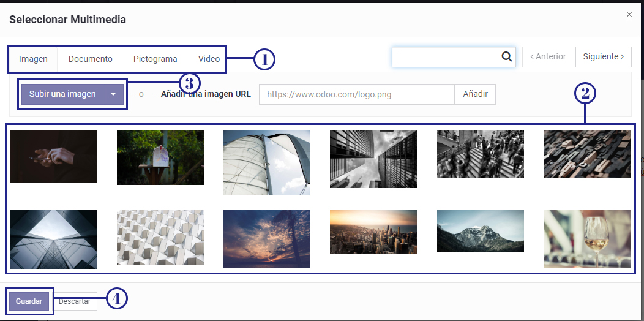Screen dimensions: 644x321
Task: Switch to the Imagen tab
Action: 33,59
